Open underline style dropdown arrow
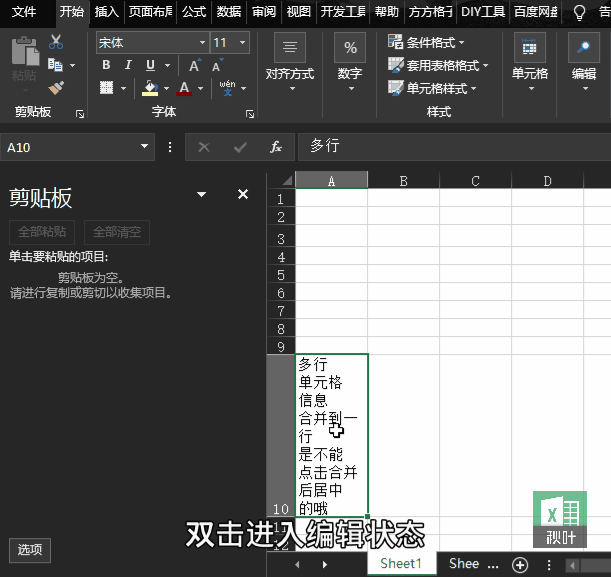This screenshot has width=611, height=577. (168, 65)
